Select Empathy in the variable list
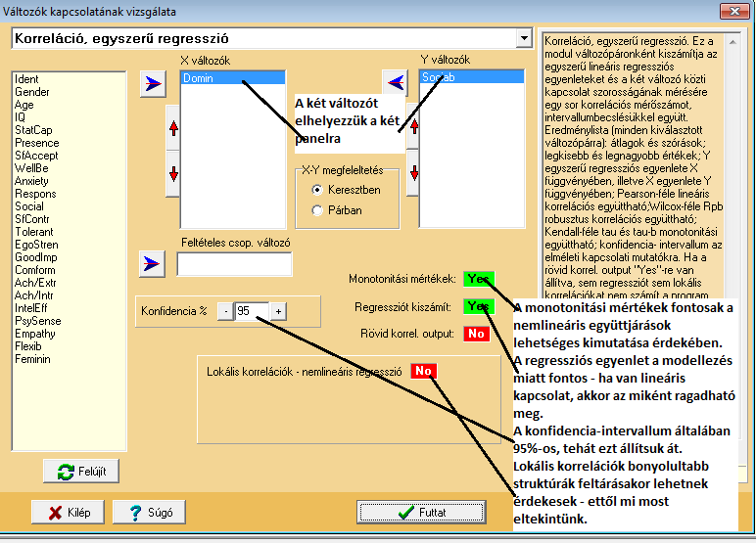This screenshot has width=756, height=543. pyautogui.click(x=35, y=334)
